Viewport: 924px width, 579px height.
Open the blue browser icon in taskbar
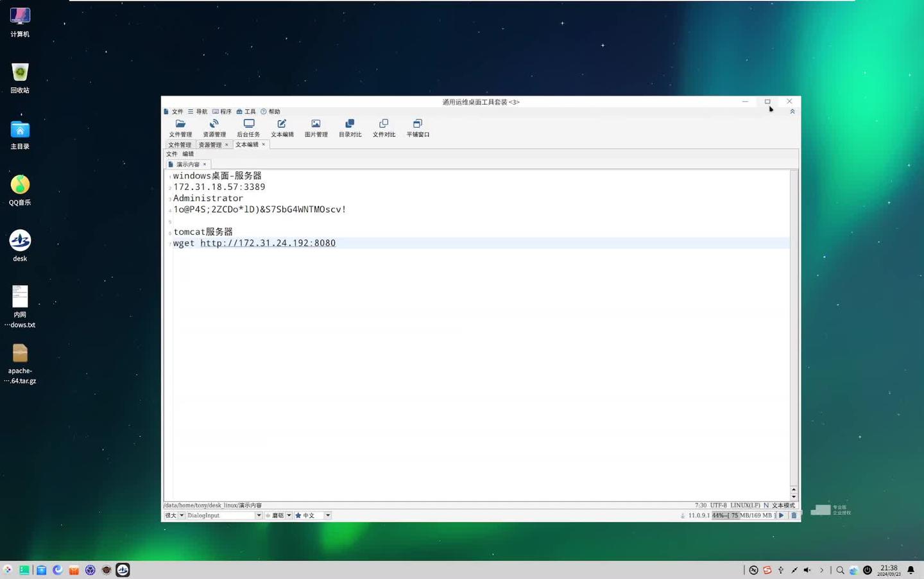point(58,570)
